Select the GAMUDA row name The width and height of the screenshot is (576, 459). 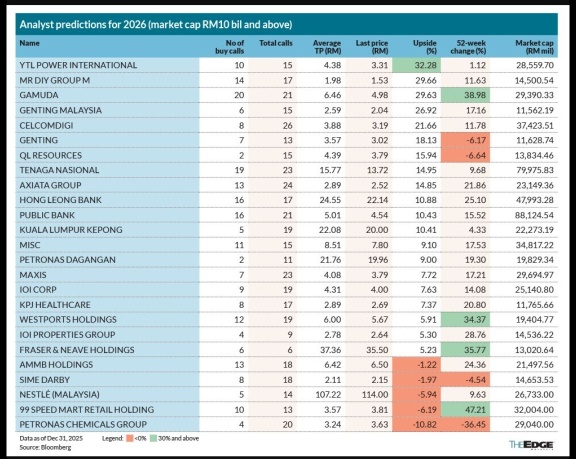(39, 95)
